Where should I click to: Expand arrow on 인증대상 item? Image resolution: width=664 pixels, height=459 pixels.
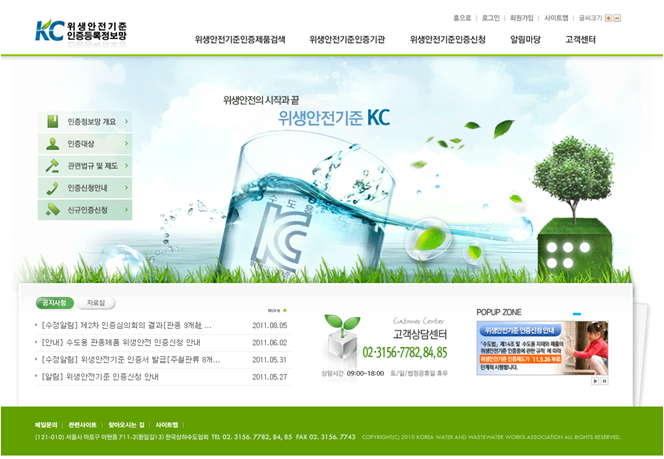tap(126, 144)
